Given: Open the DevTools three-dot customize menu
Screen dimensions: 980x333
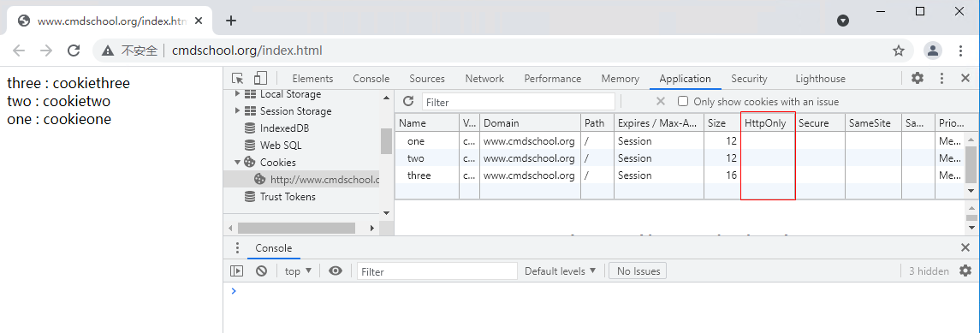Looking at the screenshot, I should (941, 78).
